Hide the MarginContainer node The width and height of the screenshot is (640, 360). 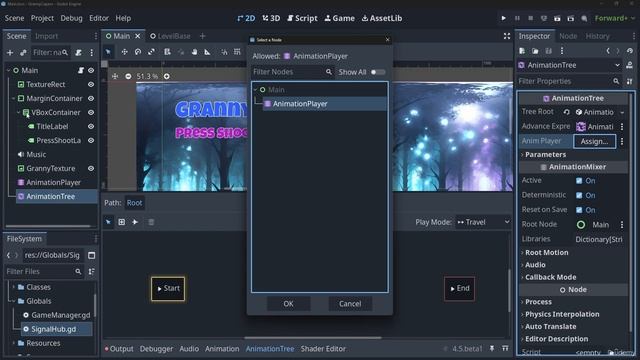tap(91, 98)
